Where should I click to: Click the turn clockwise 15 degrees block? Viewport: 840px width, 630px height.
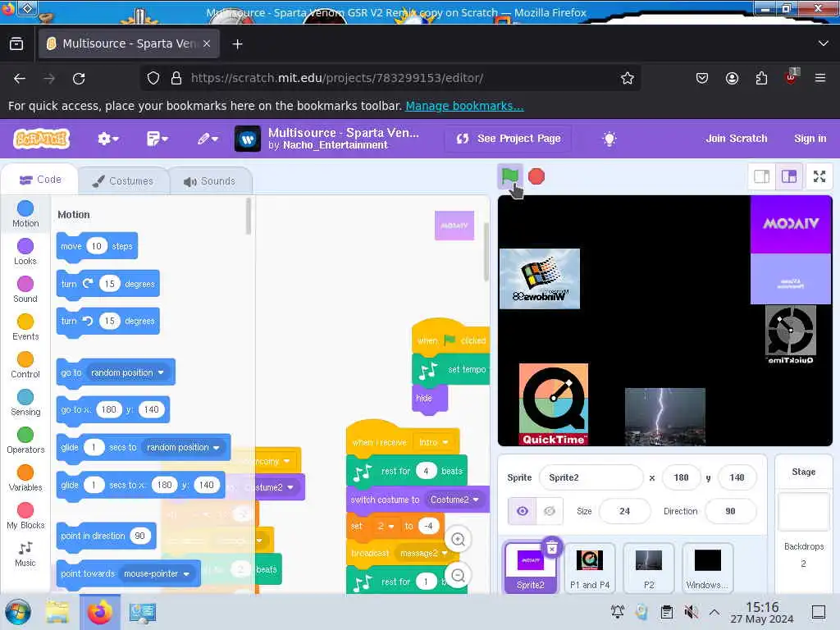(107, 284)
